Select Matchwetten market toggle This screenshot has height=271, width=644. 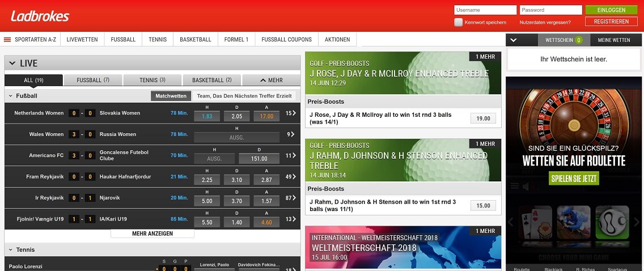point(171,96)
